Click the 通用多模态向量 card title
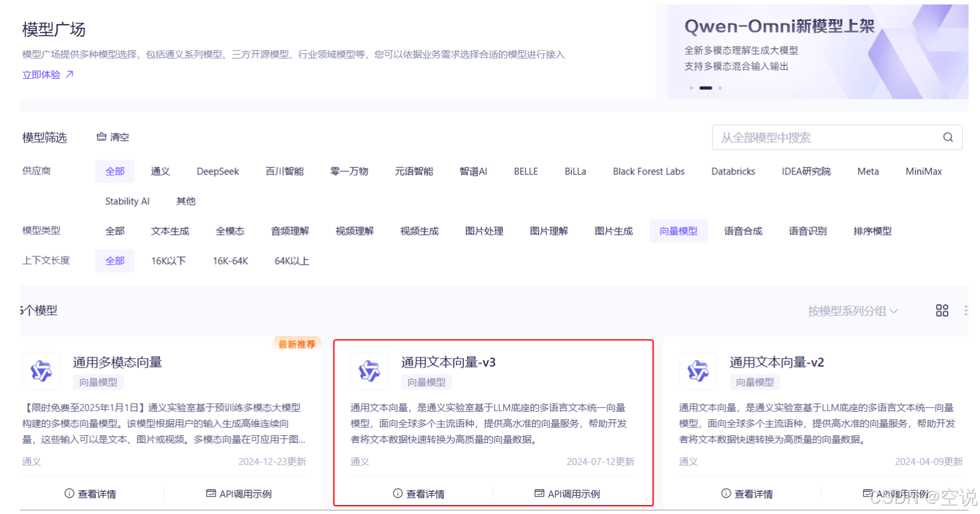Viewport: 980px width, 514px height. [118, 362]
